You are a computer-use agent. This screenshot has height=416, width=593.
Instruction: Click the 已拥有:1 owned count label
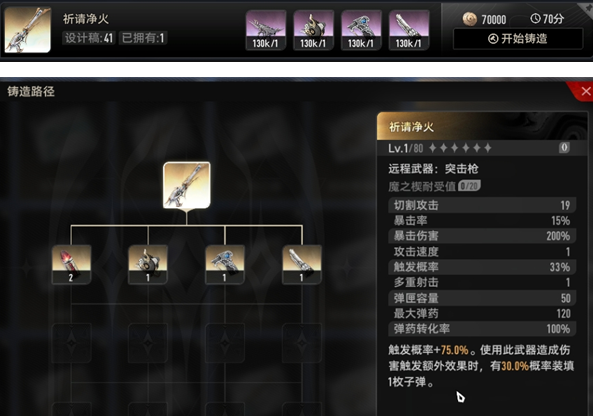pos(143,38)
